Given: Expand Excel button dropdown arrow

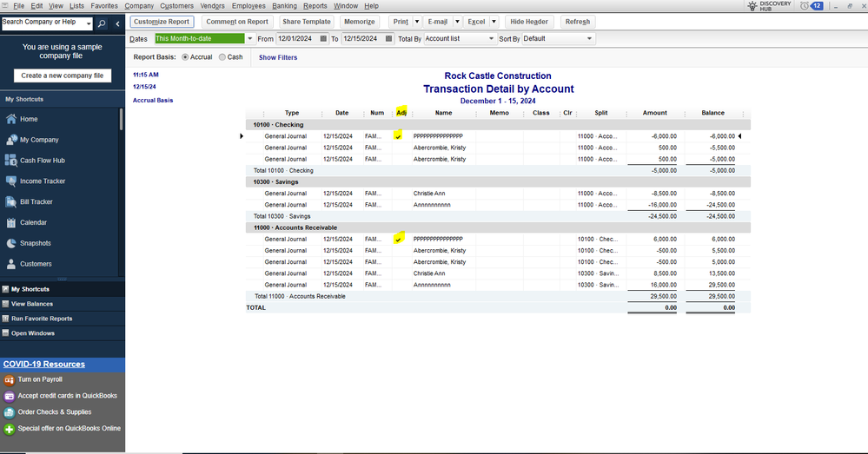Looking at the screenshot, I should coord(494,22).
